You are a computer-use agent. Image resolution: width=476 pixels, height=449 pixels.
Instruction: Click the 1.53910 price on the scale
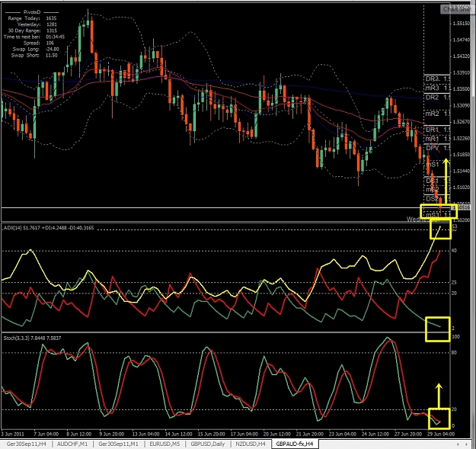[x=462, y=72]
